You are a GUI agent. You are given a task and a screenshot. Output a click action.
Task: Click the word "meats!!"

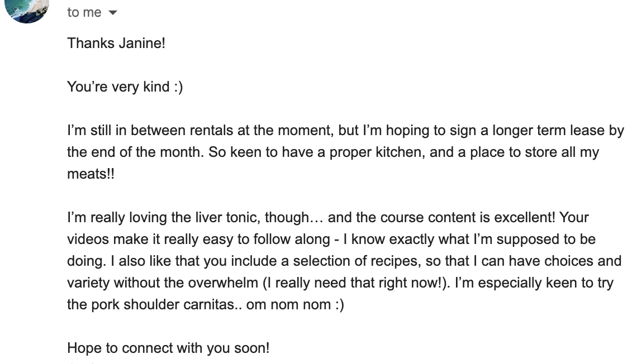pos(91,174)
